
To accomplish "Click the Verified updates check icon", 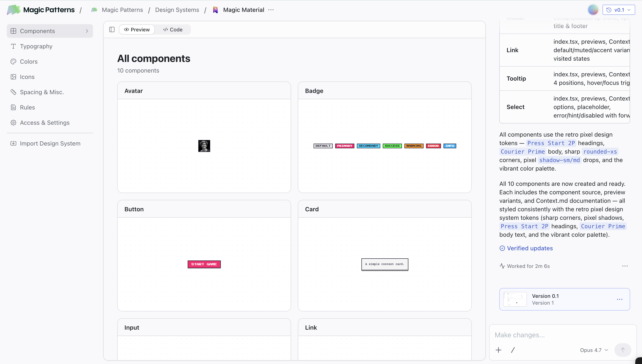I will pos(502,248).
